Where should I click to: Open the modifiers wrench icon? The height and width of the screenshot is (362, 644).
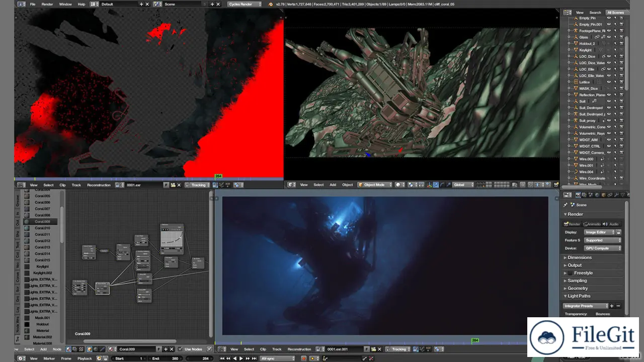pyautogui.click(x=616, y=195)
